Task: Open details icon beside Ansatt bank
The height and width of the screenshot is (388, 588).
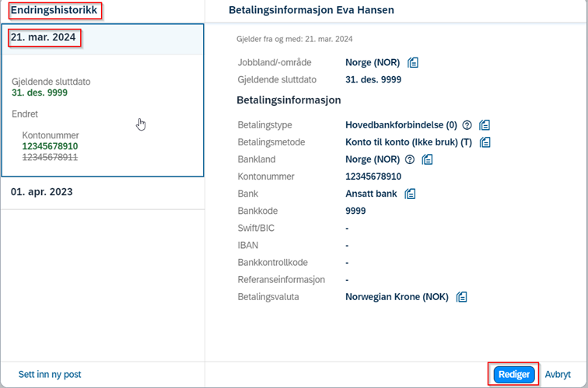Action: coord(410,194)
